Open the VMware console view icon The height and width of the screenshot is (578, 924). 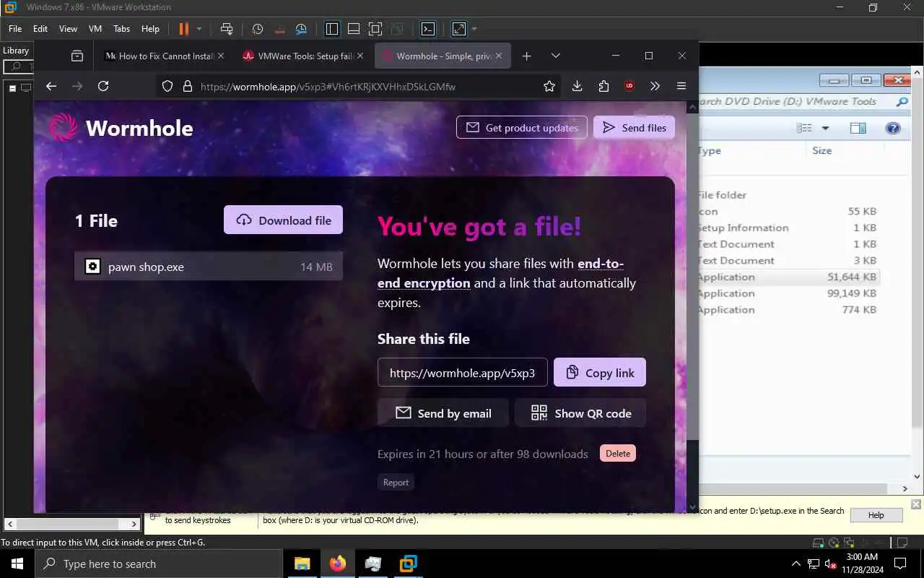428,29
